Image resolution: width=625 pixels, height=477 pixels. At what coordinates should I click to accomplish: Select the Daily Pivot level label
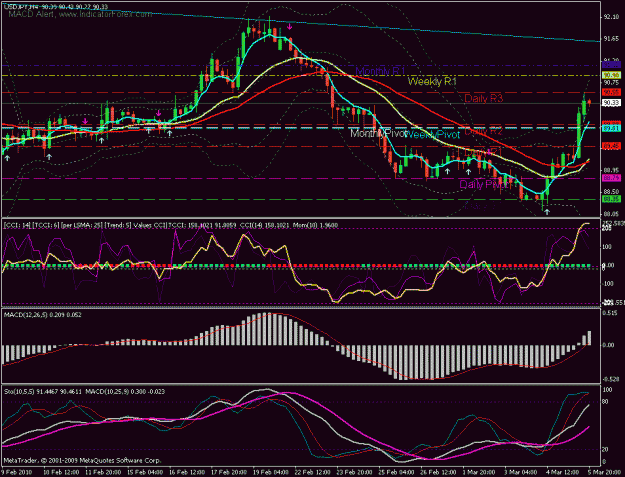coord(483,184)
